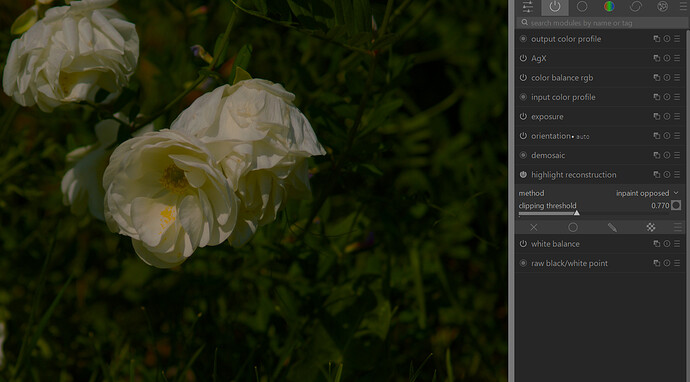Expand the raw black/white point module
The width and height of the screenshot is (690, 382).
(x=569, y=263)
